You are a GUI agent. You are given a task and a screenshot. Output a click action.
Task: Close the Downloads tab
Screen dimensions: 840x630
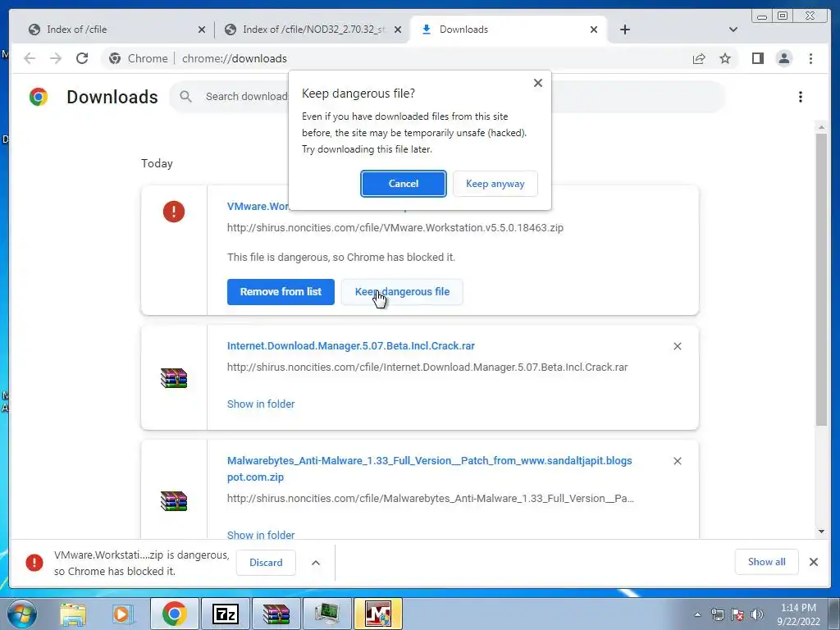[594, 30]
